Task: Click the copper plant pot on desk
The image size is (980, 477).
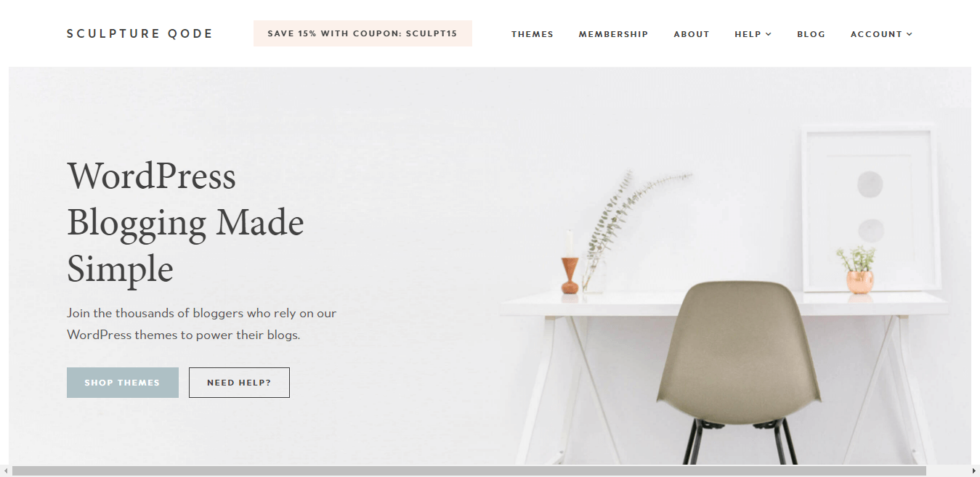Action: (859, 281)
